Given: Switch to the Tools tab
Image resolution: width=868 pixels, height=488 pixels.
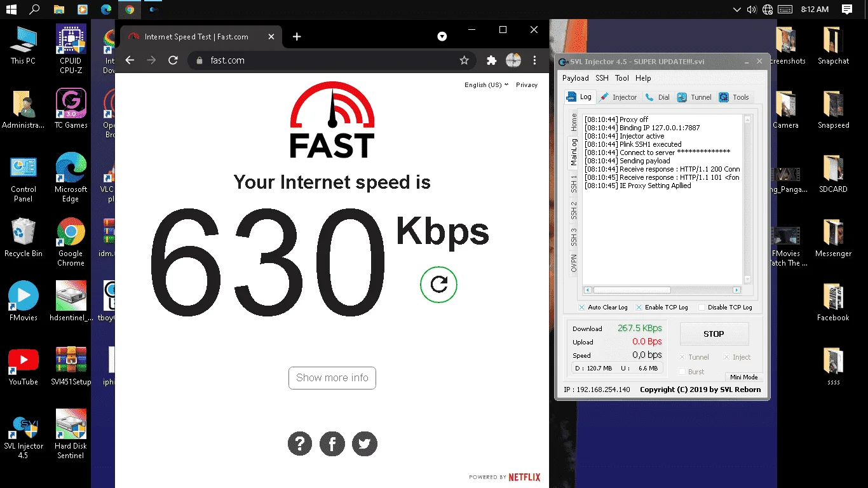Looking at the screenshot, I should [x=734, y=97].
